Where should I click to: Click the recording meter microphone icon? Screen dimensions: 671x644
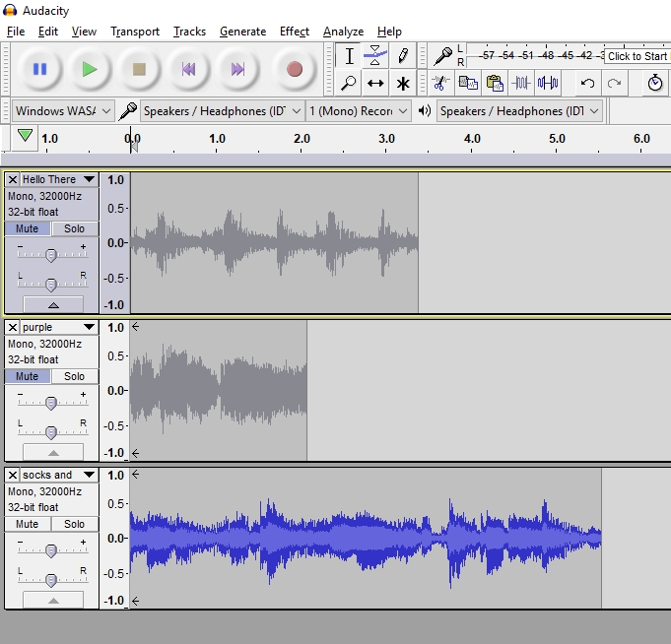pos(443,56)
